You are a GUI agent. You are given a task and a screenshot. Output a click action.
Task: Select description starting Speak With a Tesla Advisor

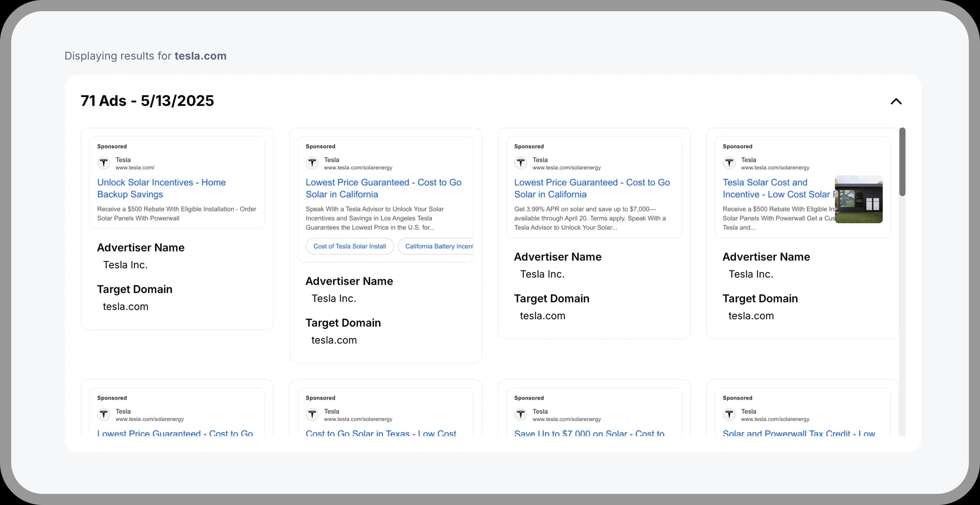point(375,218)
